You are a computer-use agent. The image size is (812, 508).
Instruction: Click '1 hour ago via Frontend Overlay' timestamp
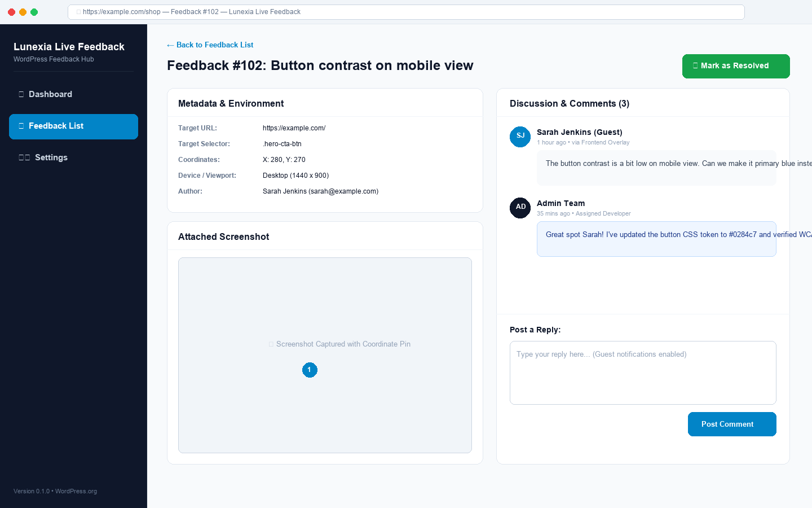tap(583, 142)
